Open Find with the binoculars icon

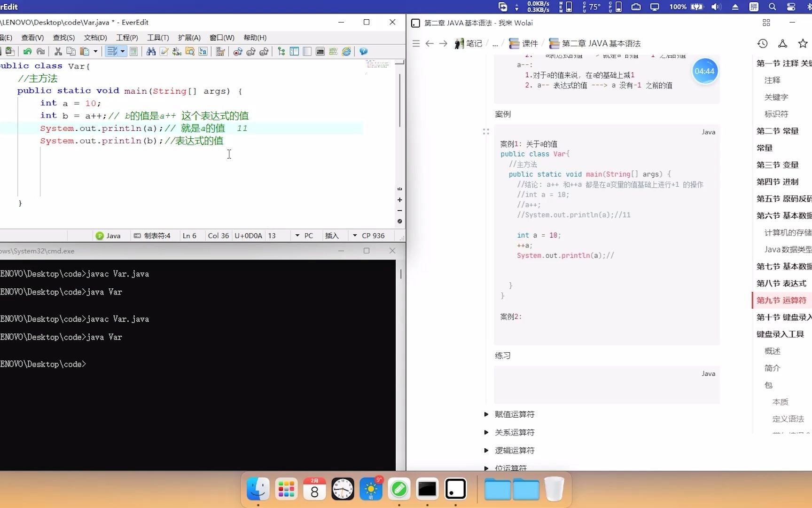150,51
